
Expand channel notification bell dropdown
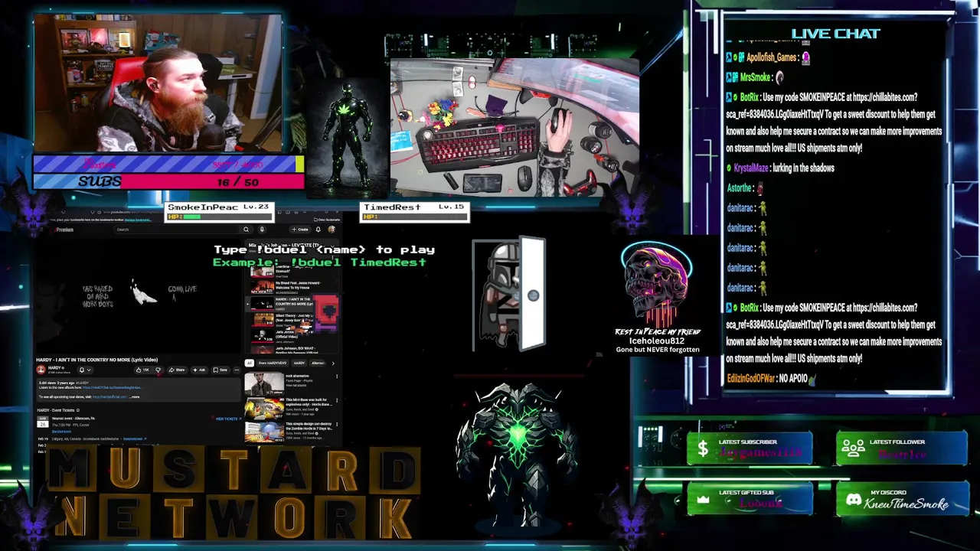click(85, 370)
